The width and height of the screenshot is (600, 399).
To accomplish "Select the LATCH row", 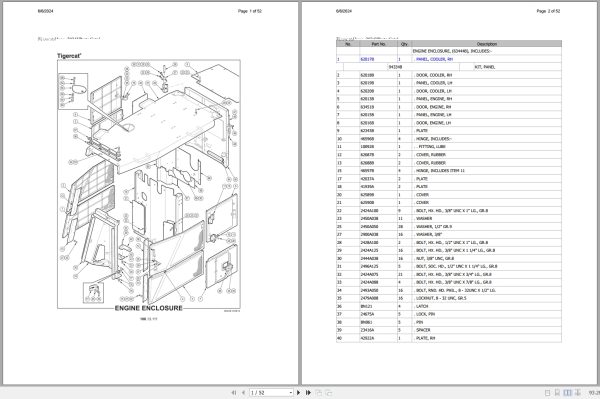I will pyautogui.click(x=449, y=306).
